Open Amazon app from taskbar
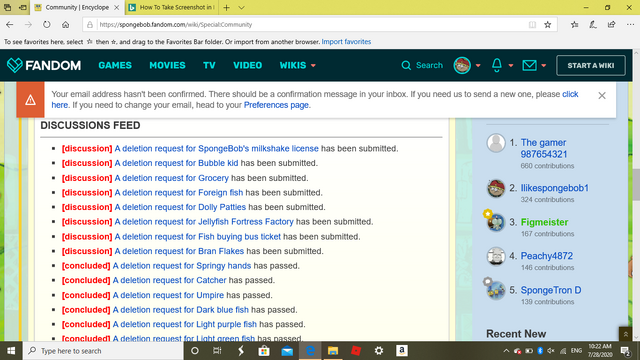The height and width of the screenshot is (360, 640). (402, 351)
